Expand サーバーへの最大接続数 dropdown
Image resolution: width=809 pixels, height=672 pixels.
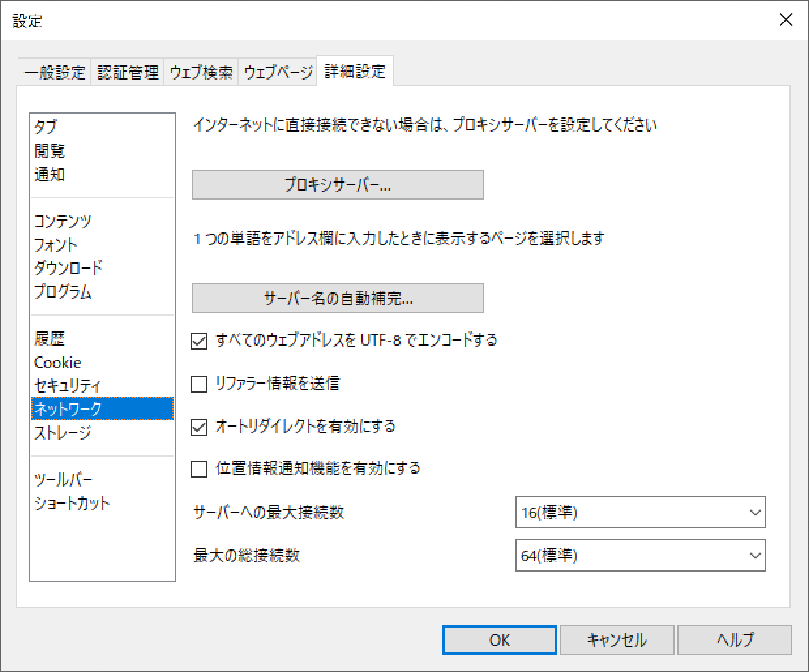click(x=639, y=513)
